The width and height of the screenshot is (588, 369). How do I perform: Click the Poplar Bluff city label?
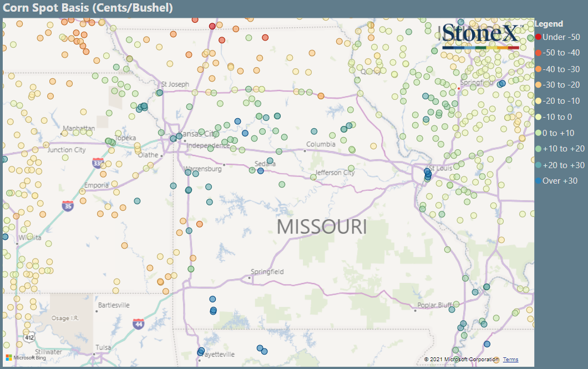click(x=434, y=305)
